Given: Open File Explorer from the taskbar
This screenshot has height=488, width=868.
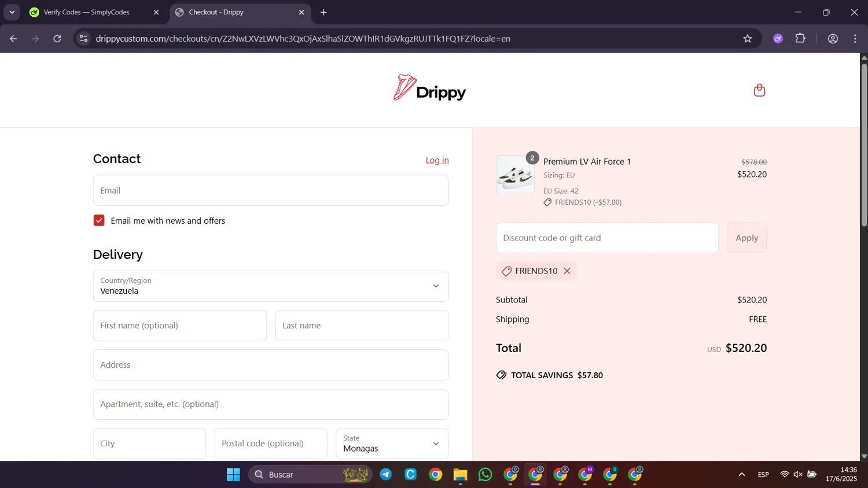Looking at the screenshot, I should tap(460, 475).
